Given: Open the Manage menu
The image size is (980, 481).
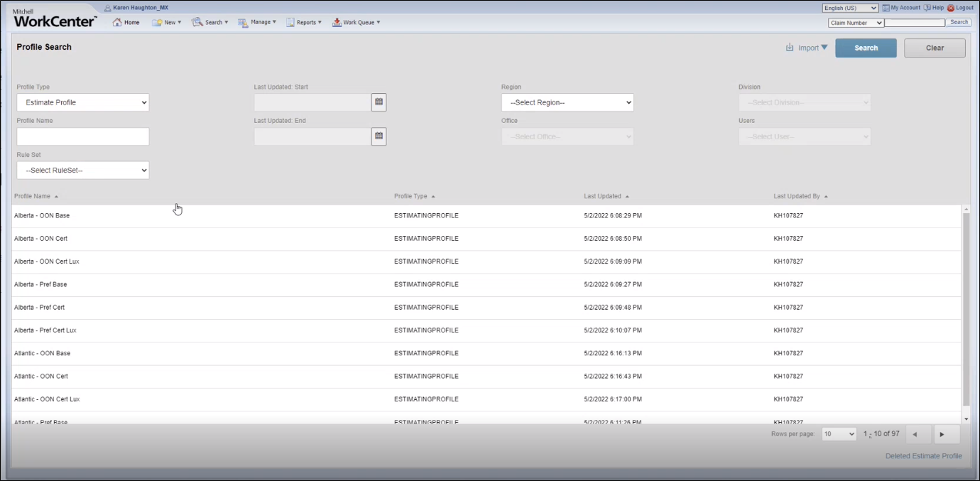Looking at the screenshot, I should click(256, 23).
